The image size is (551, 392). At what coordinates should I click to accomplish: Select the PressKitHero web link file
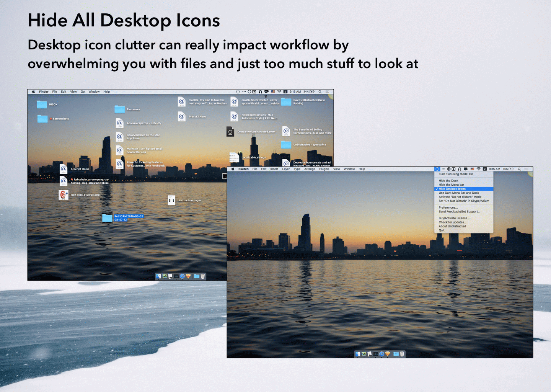tap(181, 116)
